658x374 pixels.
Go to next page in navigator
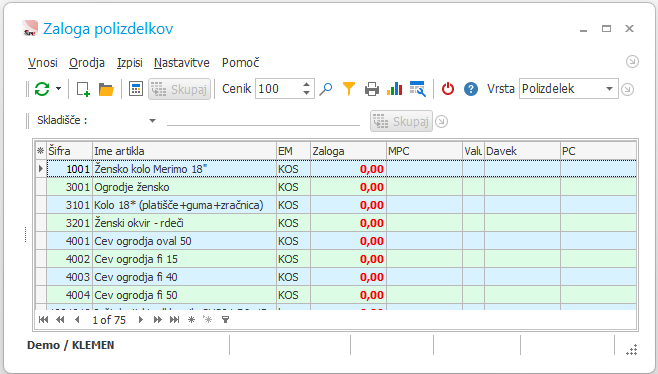click(157, 320)
